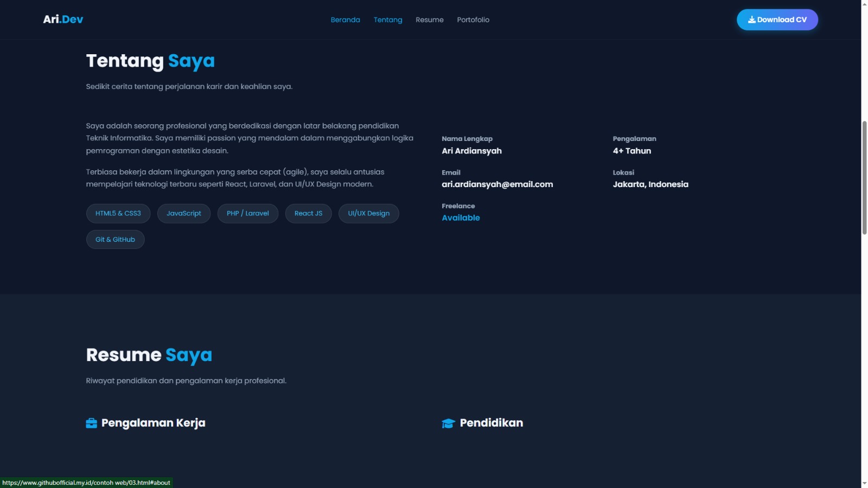This screenshot has width=868, height=488.
Task: Click the briefcase icon beside Pengalaman Kerja
Action: 91,423
